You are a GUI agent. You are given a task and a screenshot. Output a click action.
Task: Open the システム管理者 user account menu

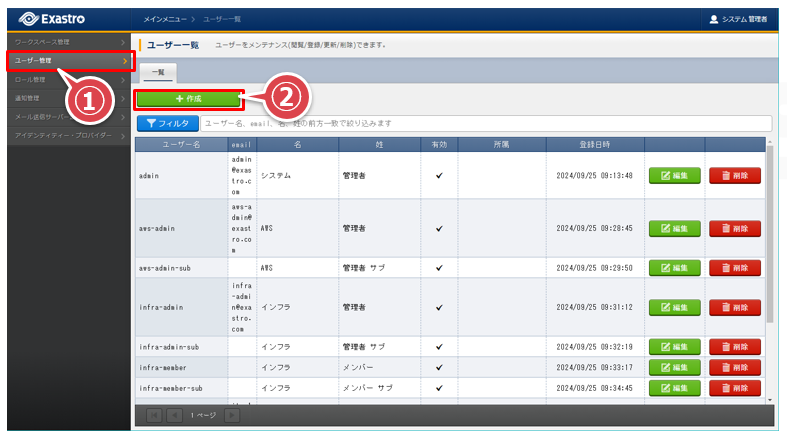click(737, 19)
